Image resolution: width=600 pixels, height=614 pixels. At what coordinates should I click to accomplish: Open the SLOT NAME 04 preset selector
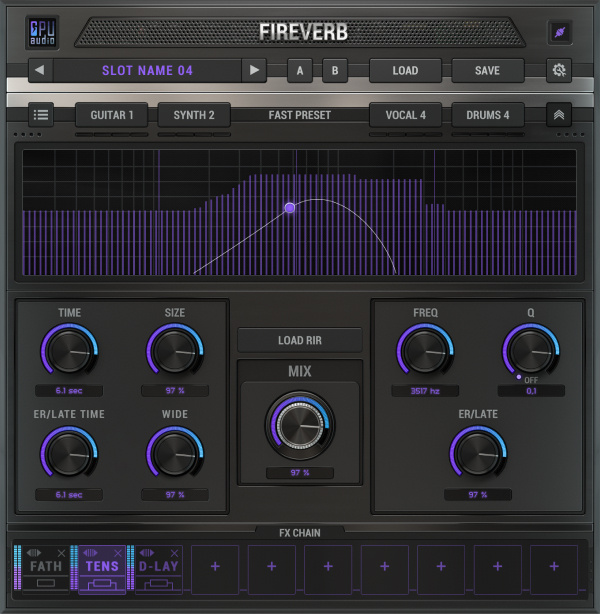(147, 70)
